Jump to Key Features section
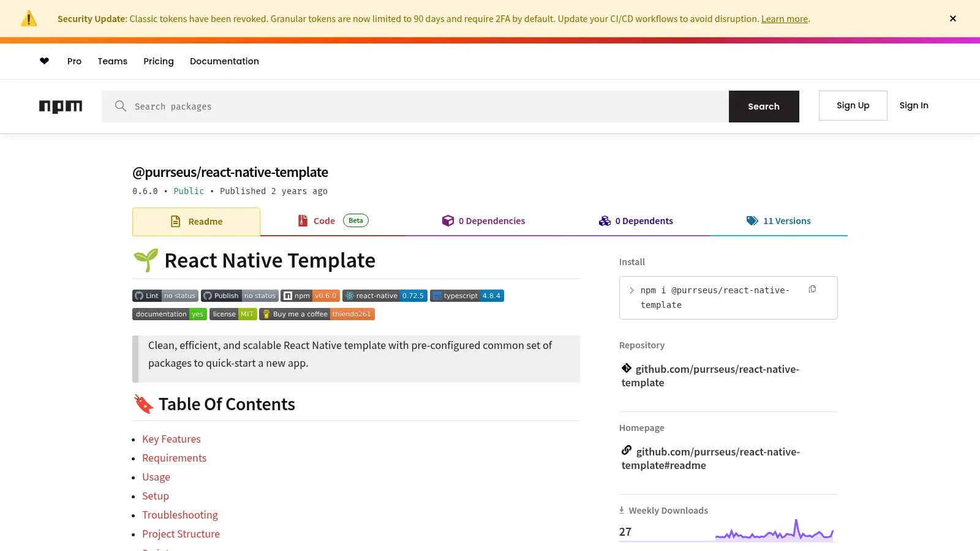 tap(171, 439)
